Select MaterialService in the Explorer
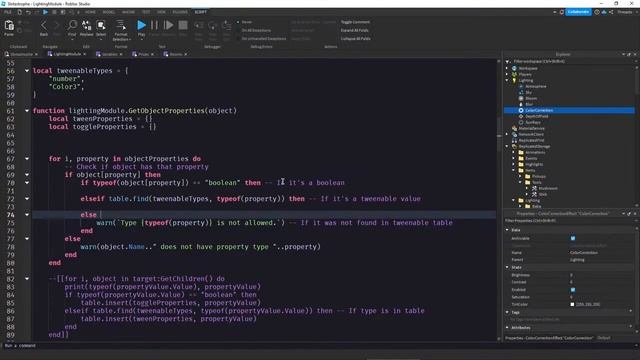This screenshot has width=640, height=360. coord(531,129)
